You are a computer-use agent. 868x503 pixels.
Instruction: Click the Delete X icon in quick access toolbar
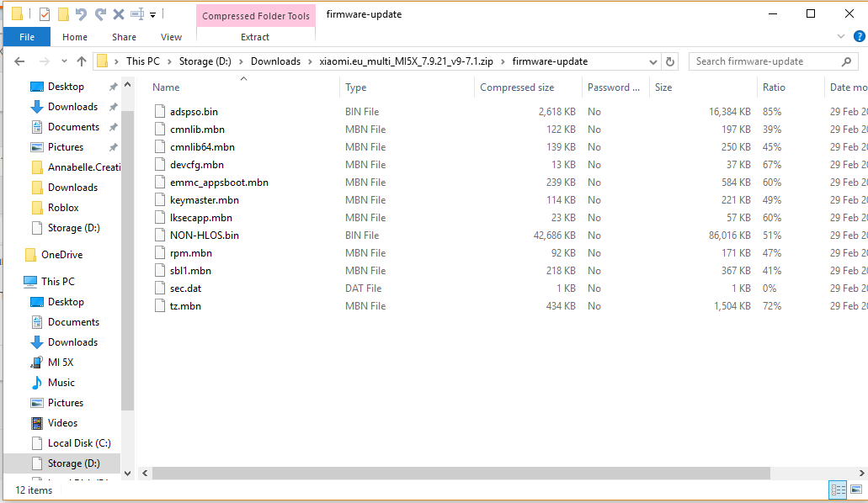(119, 14)
